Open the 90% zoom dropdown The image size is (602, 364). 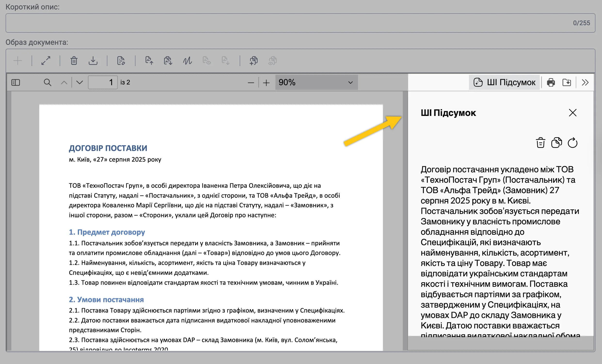[x=317, y=83]
